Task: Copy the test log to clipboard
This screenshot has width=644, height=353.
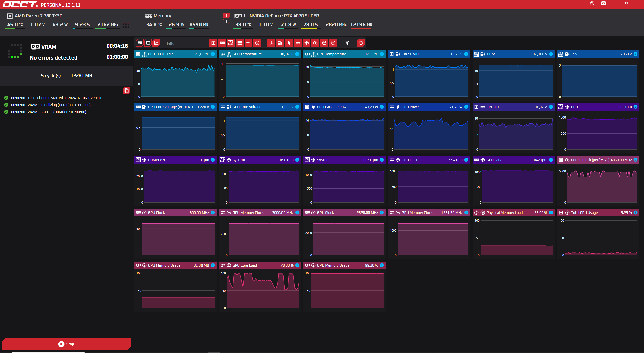Action: (126, 91)
